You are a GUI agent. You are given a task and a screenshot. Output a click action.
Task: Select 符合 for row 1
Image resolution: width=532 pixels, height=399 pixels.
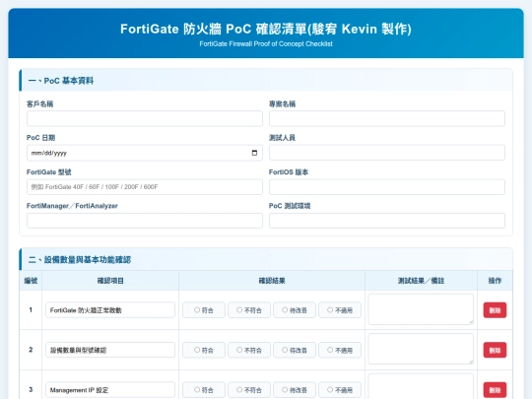[x=204, y=310]
